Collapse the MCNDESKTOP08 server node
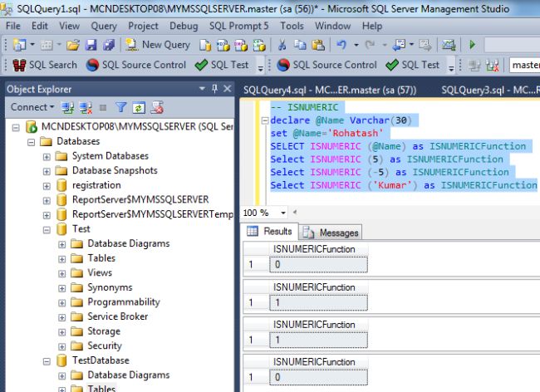540x392 pixels. pos(16,128)
